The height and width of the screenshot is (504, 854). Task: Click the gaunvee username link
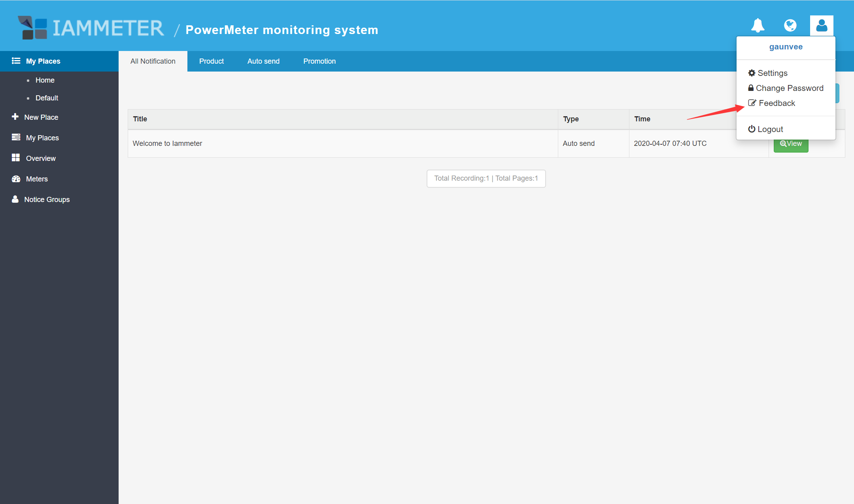(x=786, y=47)
